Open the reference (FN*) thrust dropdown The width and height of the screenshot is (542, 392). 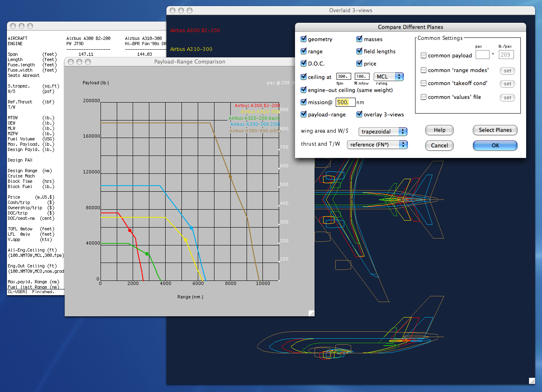(x=377, y=145)
